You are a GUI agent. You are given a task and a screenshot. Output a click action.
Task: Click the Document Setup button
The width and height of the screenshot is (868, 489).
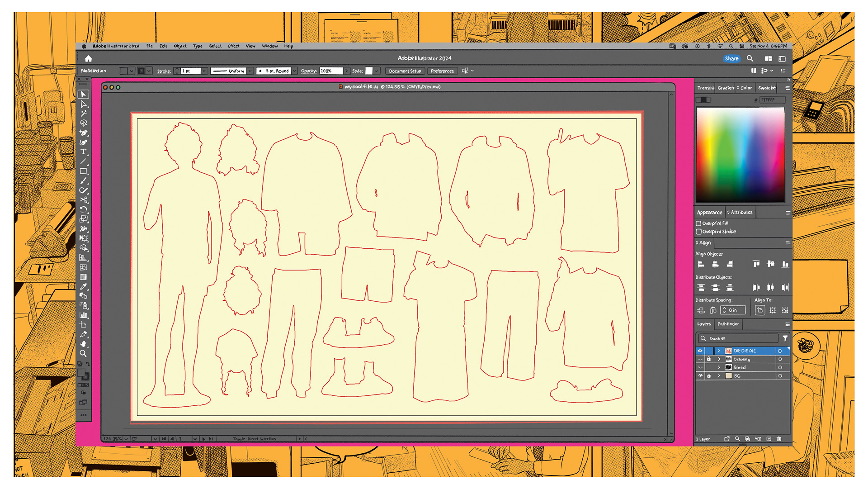(405, 71)
